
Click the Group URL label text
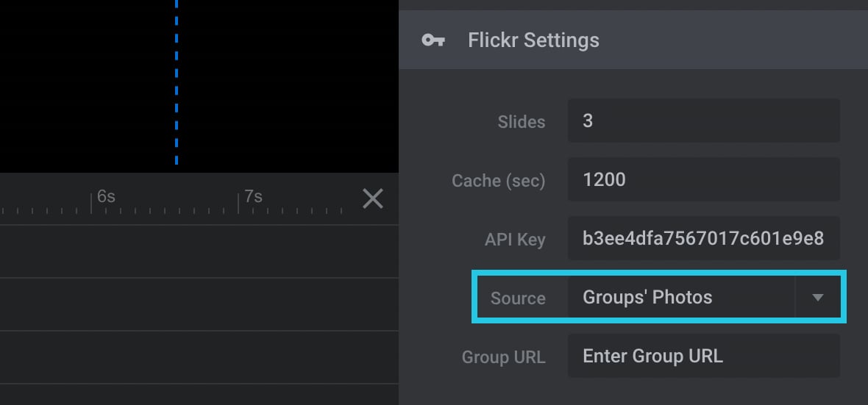click(x=504, y=357)
